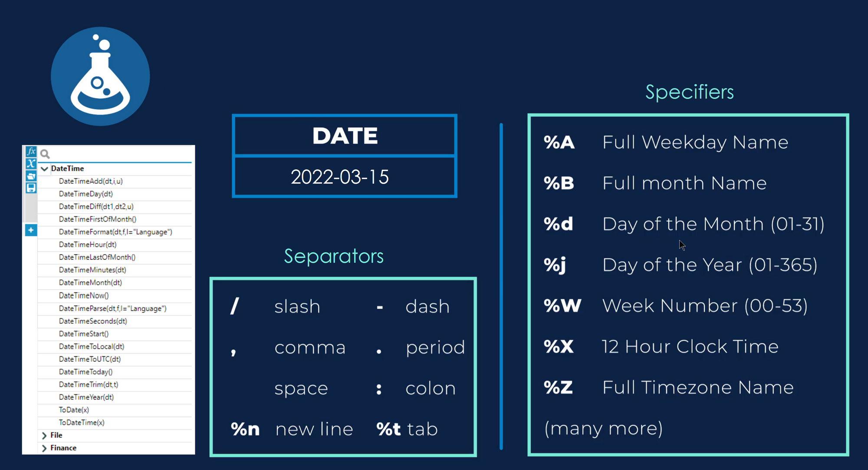Collapse the DateTime function category
The height and width of the screenshot is (470, 868).
(x=44, y=169)
